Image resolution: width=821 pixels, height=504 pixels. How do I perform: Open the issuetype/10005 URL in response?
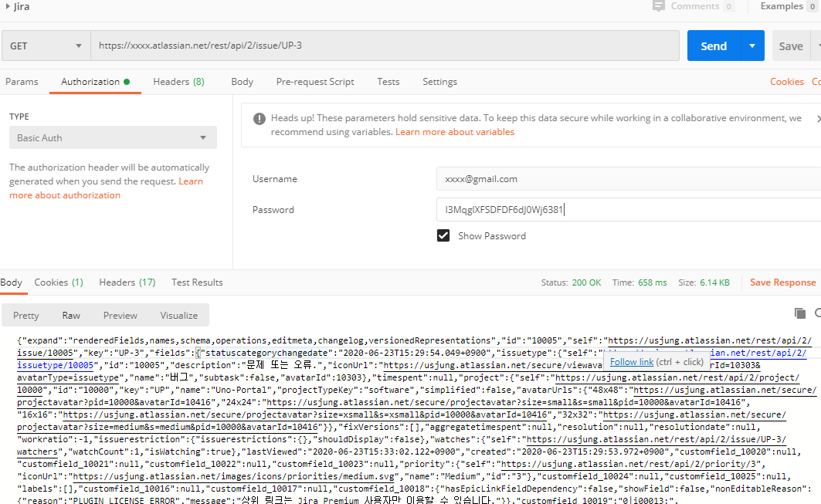point(55,365)
